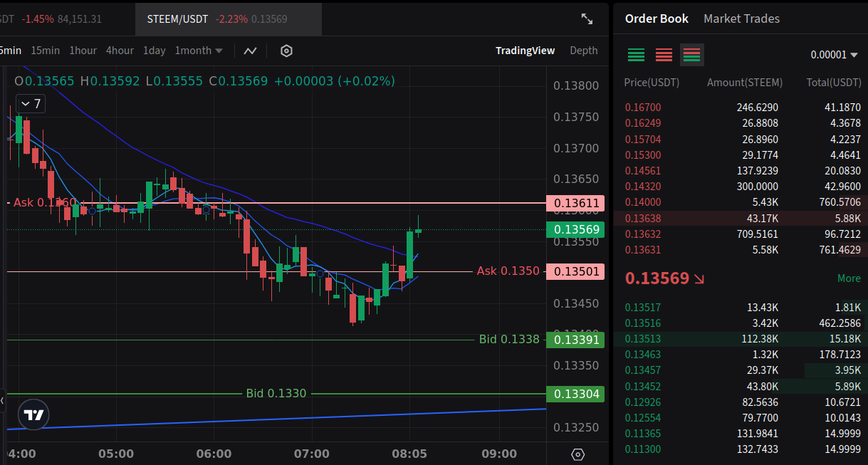Select ask order at price 0.16249
Screen dimensions: 868x465
741,123
